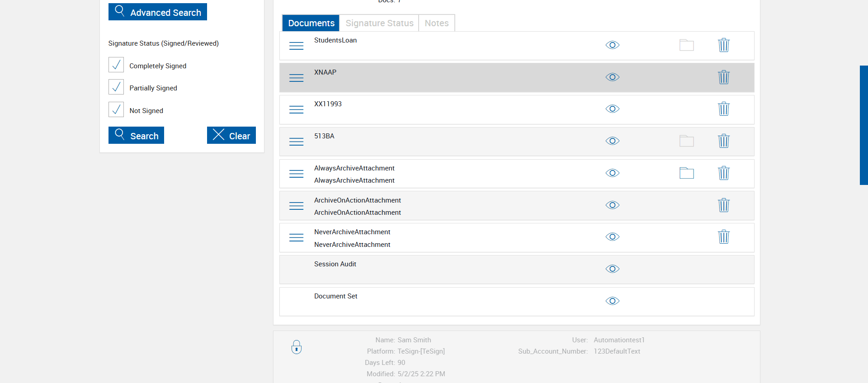View the NeverArchiveAttachment document
The width and height of the screenshot is (868, 383).
(x=613, y=237)
